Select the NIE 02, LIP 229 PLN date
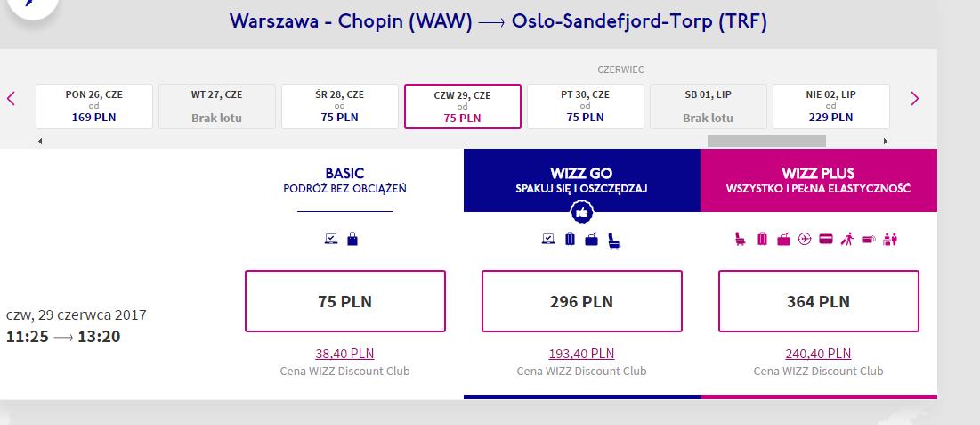The image size is (980, 425). 831,106
